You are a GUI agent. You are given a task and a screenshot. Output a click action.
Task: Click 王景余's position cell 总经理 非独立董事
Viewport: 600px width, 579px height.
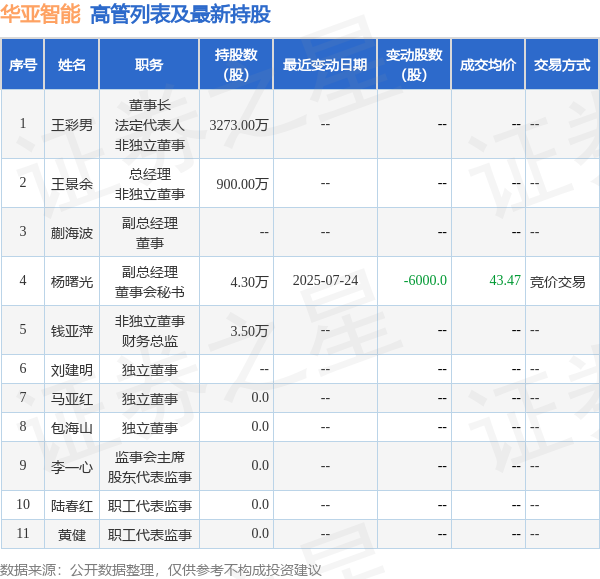pyautogui.click(x=150, y=184)
